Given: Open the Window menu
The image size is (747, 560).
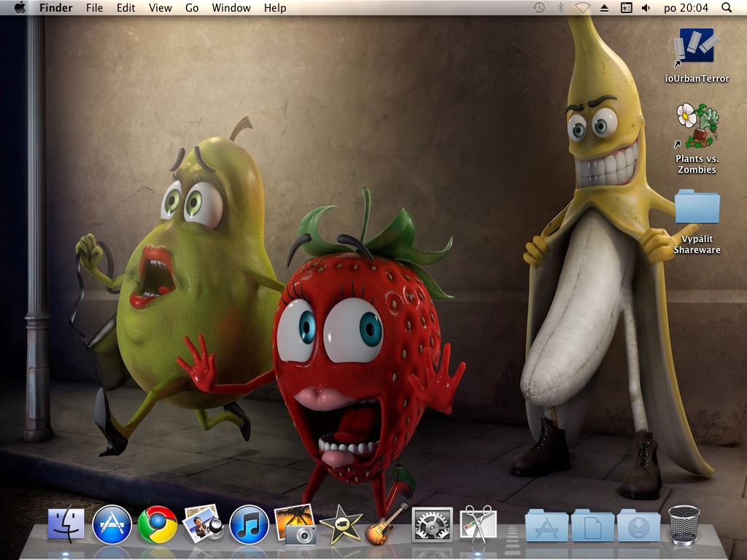Looking at the screenshot, I should 231,7.
